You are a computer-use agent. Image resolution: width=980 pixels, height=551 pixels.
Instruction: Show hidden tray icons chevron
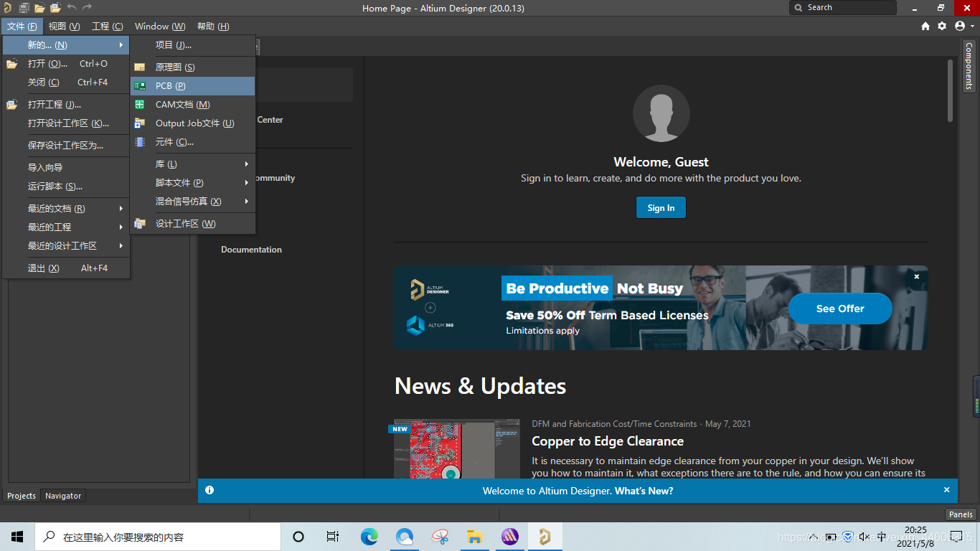click(814, 537)
